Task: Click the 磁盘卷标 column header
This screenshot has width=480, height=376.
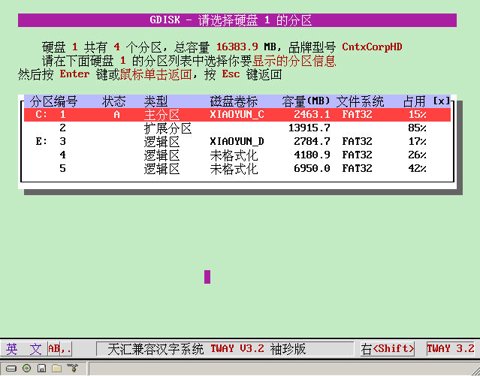Action: (234, 101)
